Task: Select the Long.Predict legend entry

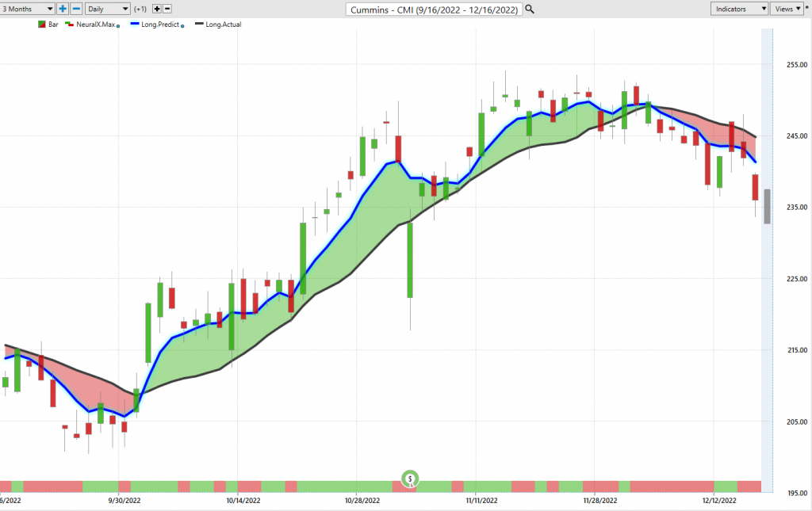Action: [x=160, y=25]
